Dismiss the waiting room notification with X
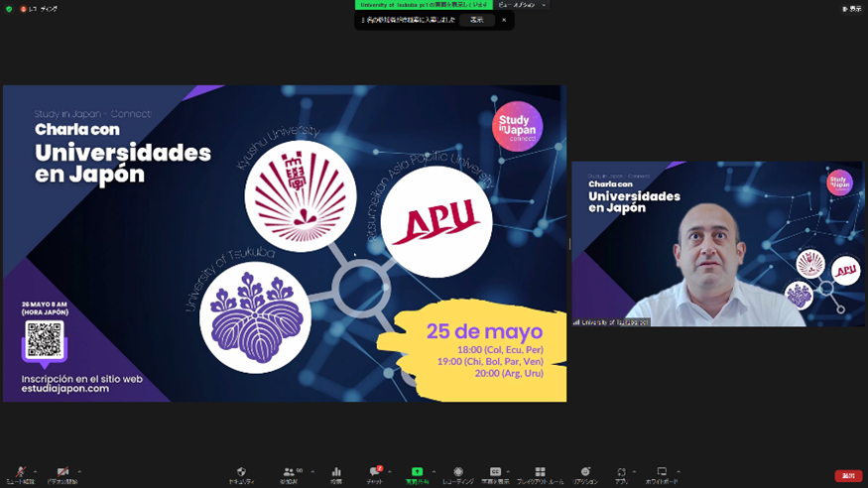Image resolution: width=868 pixels, height=488 pixels. pos(504,20)
